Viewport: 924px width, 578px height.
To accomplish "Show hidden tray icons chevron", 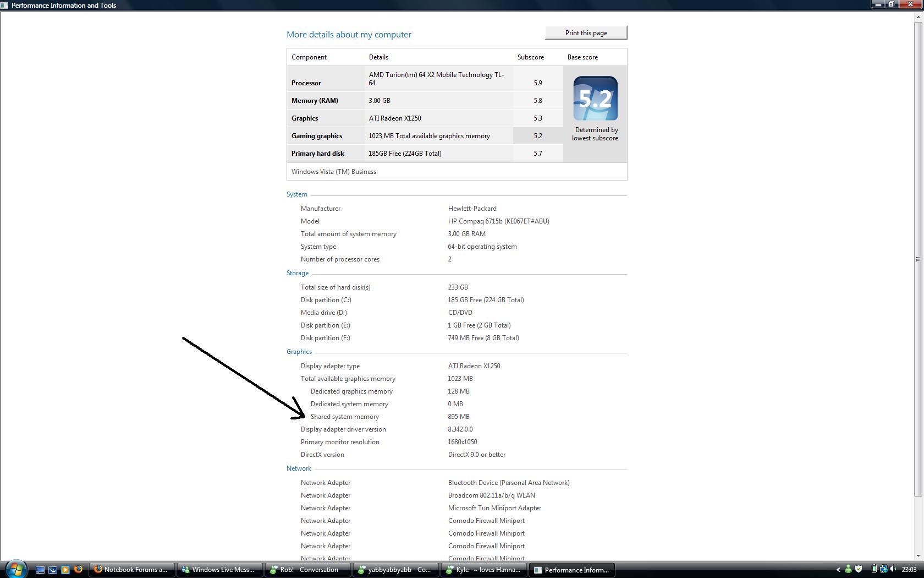I will click(838, 570).
